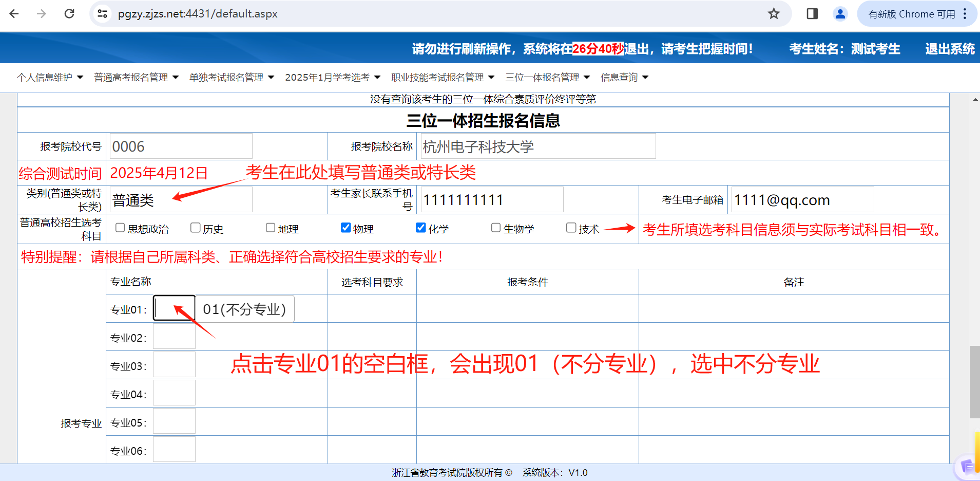The height and width of the screenshot is (481, 980).
Task: Open the 三位一体报名管理 menu
Action: coord(547,77)
